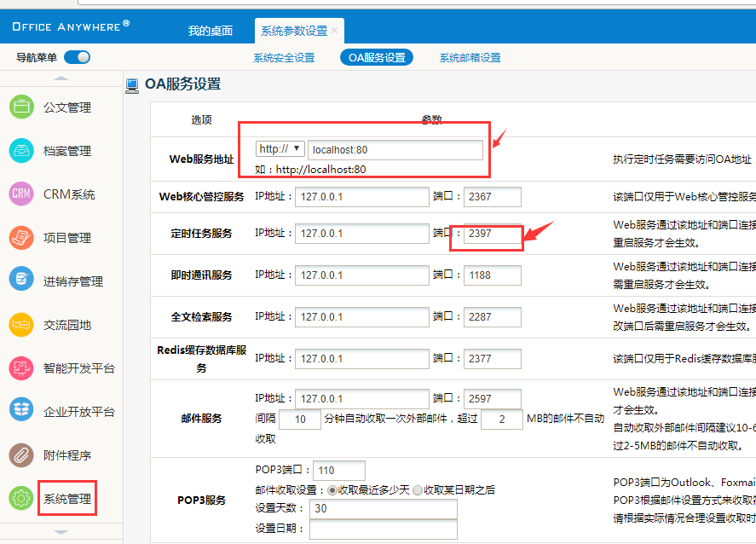Open 项目管理 module icon

(x=21, y=238)
